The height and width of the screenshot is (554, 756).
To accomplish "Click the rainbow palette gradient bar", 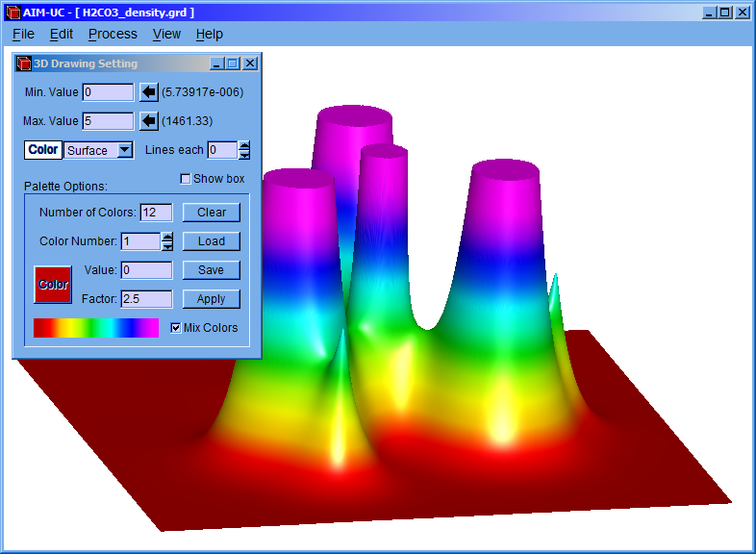I will pos(96,328).
